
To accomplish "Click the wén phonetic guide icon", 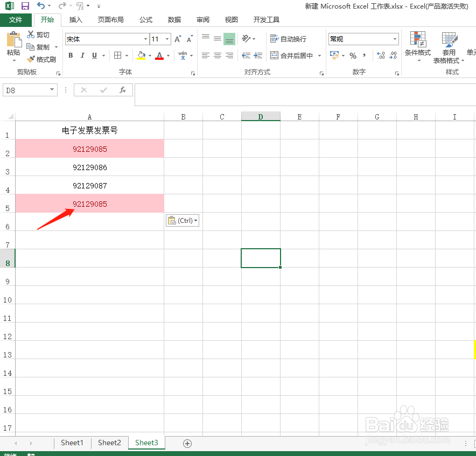I will pos(183,55).
